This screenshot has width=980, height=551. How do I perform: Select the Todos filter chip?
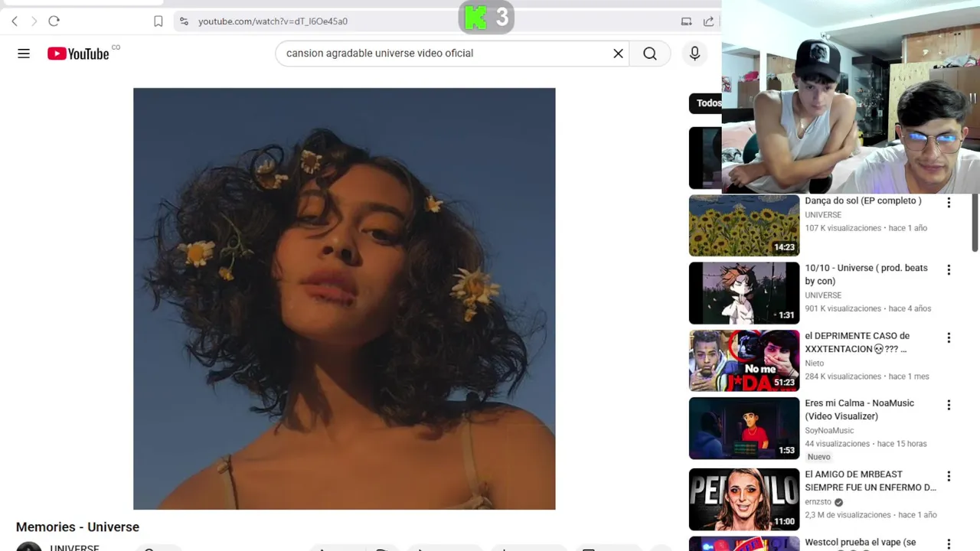706,103
